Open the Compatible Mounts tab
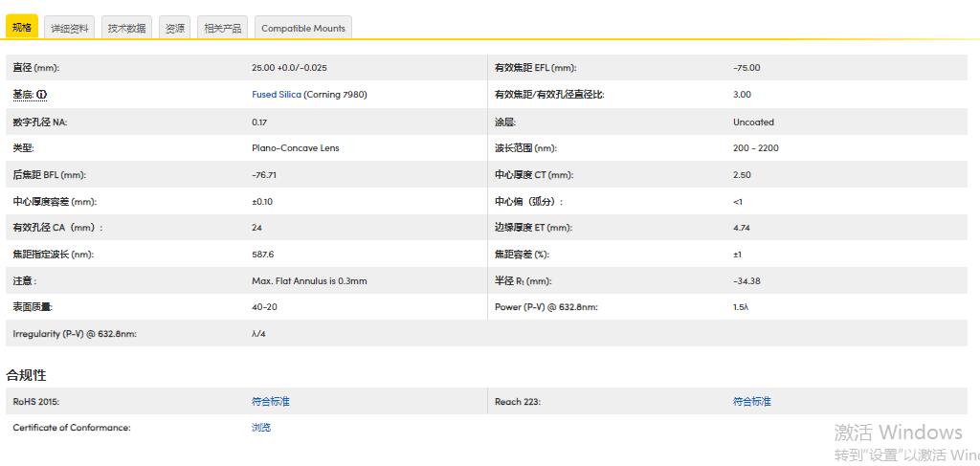This screenshot has height=466, width=980. [x=302, y=29]
